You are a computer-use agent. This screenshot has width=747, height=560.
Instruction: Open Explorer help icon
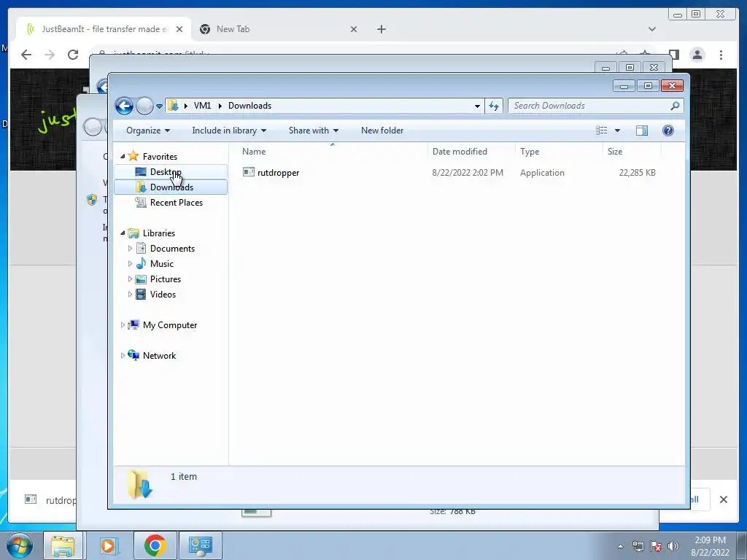click(x=668, y=131)
